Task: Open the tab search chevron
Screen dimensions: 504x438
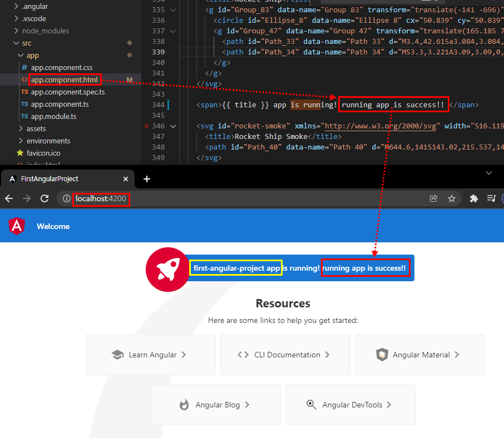Action: 489,173
